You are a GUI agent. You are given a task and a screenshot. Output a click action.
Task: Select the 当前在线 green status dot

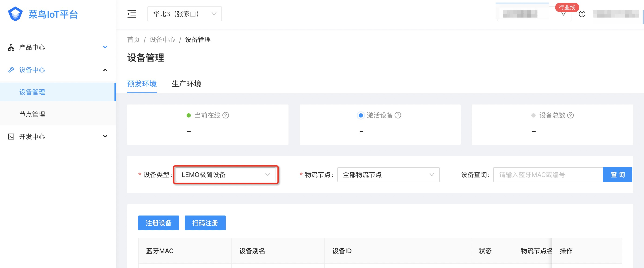(189, 115)
